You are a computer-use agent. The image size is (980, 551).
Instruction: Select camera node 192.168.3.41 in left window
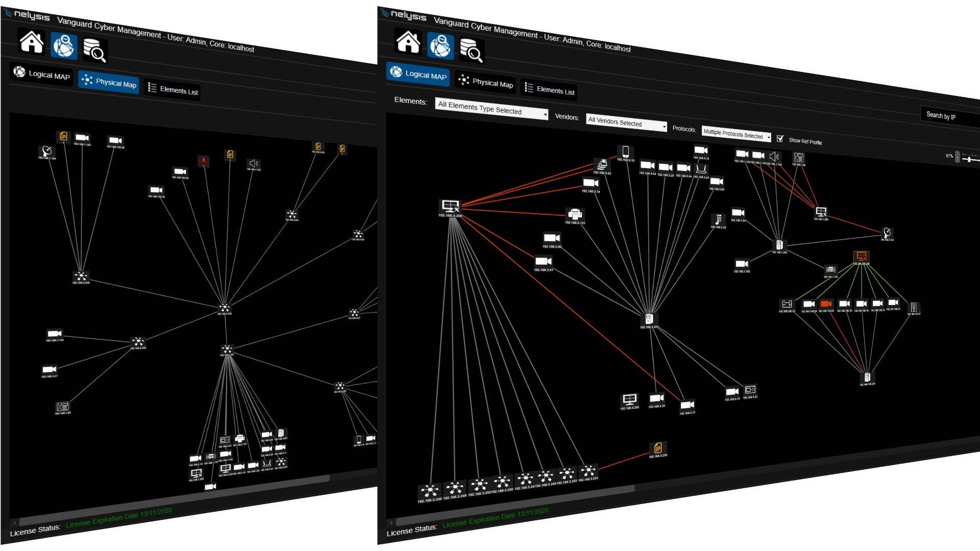(x=49, y=371)
